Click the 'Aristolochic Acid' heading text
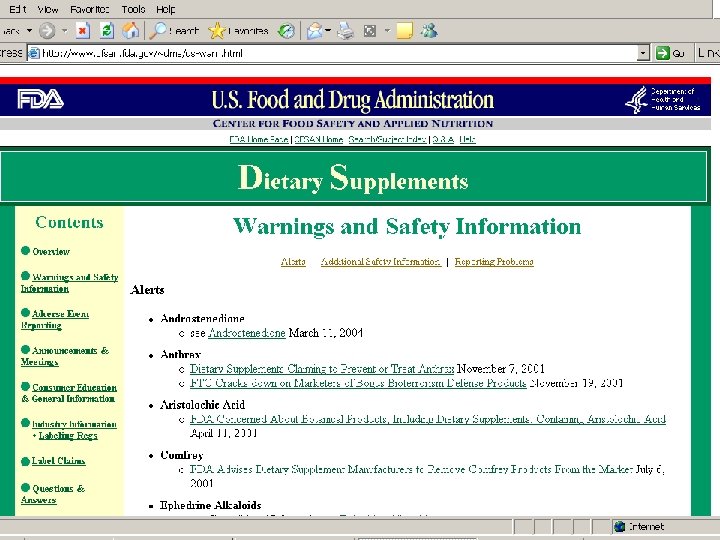The image size is (720, 540). tap(202, 405)
